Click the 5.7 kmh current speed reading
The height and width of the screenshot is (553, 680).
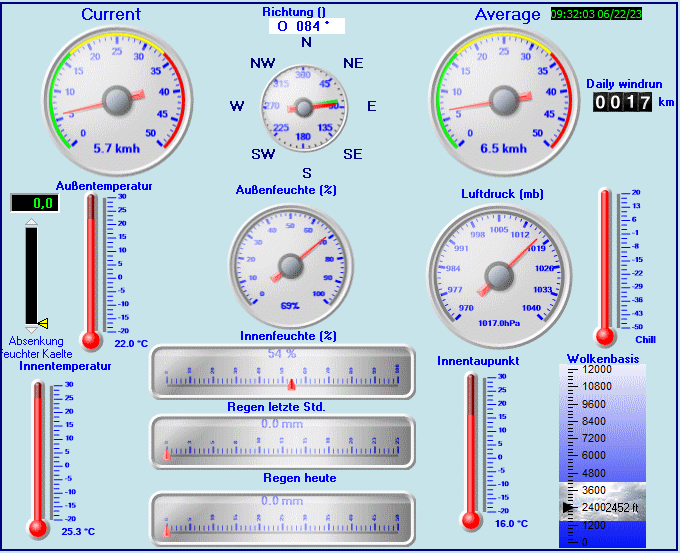coord(117,149)
